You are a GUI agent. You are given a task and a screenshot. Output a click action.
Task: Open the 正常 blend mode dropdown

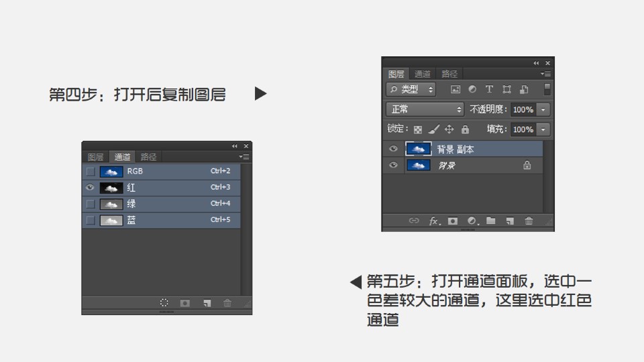(425, 109)
